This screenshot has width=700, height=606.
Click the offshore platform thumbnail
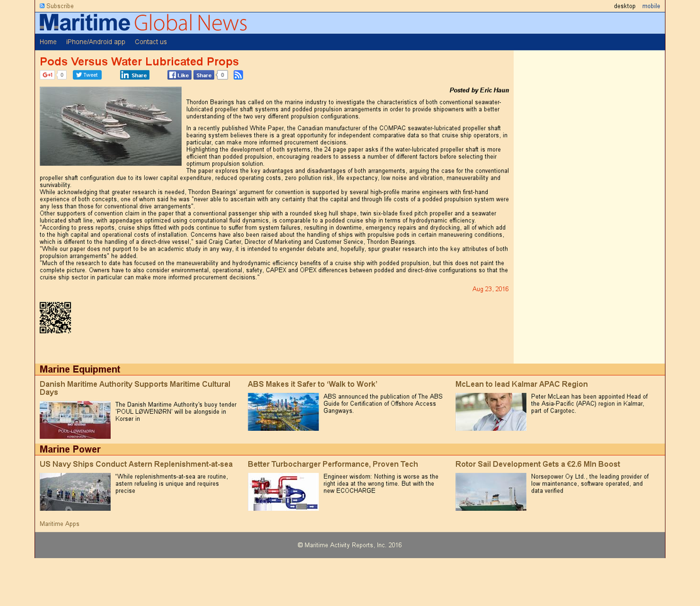[283, 412]
